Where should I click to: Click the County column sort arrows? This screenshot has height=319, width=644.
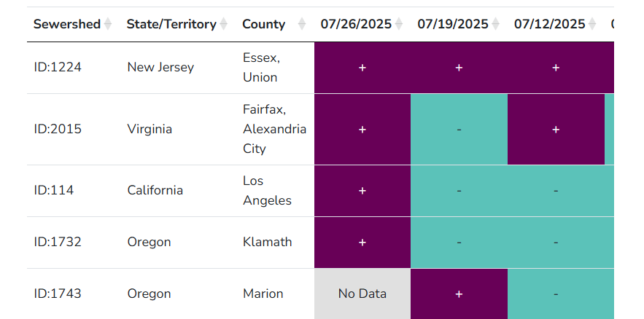click(x=302, y=24)
